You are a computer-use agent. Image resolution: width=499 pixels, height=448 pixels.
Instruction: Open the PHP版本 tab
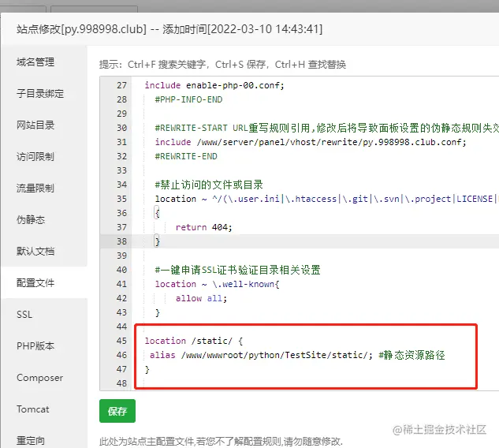coord(35,345)
